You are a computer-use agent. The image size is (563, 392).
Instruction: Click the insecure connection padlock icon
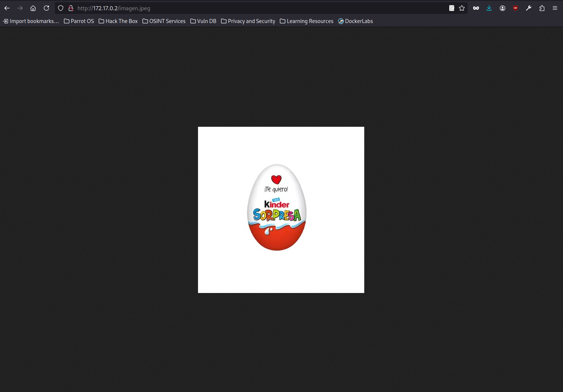tap(71, 8)
